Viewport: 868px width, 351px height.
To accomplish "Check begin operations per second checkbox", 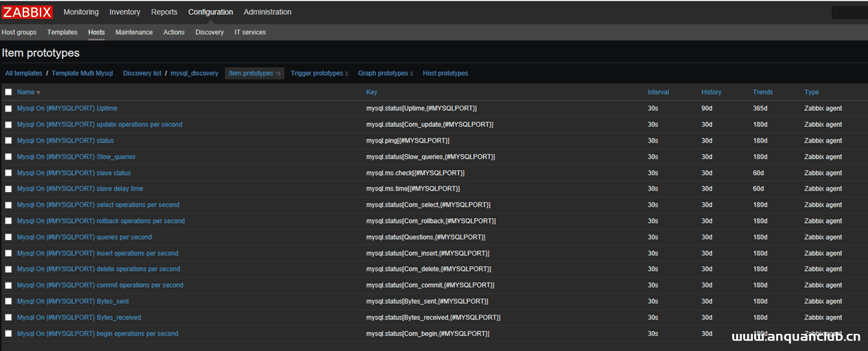I will [x=8, y=334].
